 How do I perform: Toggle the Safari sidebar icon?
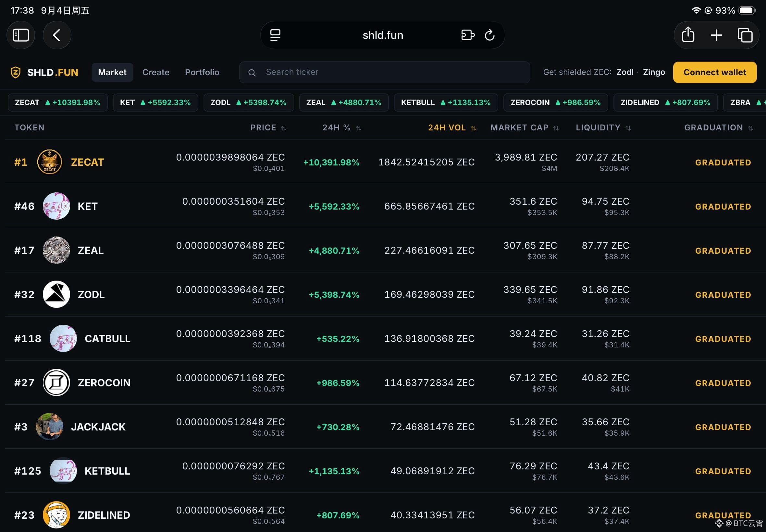pos(21,35)
